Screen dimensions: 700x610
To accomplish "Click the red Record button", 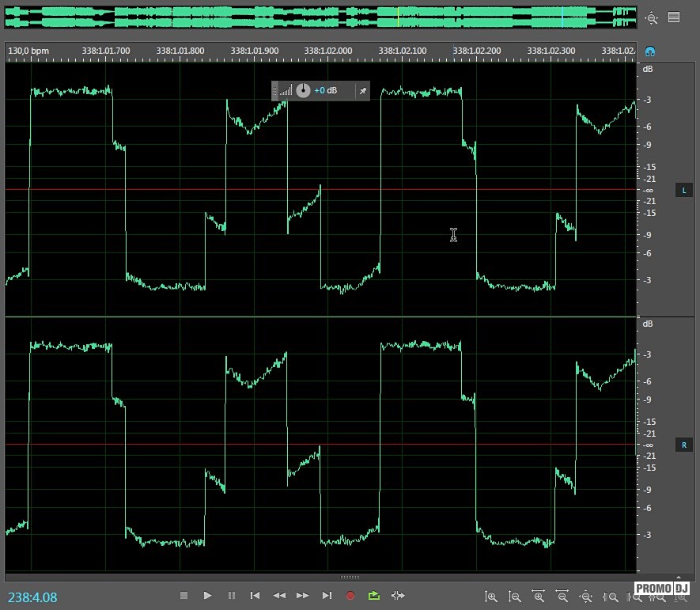I will [x=350, y=596].
